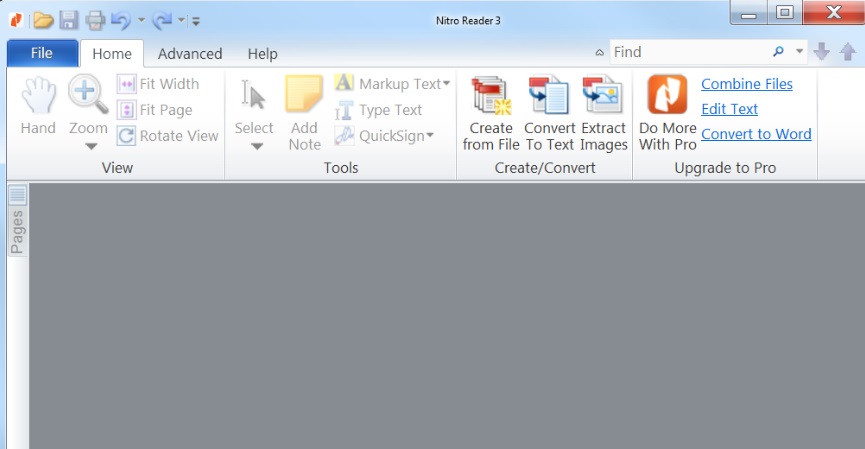Viewport: 865px width, 449px height.
Task: Click Fit Page view option
Action: coord(155,110)
